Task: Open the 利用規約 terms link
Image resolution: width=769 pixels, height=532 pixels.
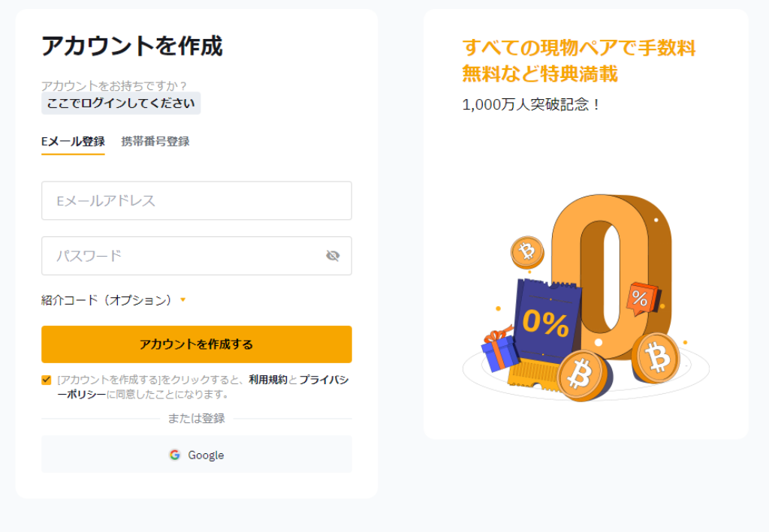Action: click(x=268, y=380)
